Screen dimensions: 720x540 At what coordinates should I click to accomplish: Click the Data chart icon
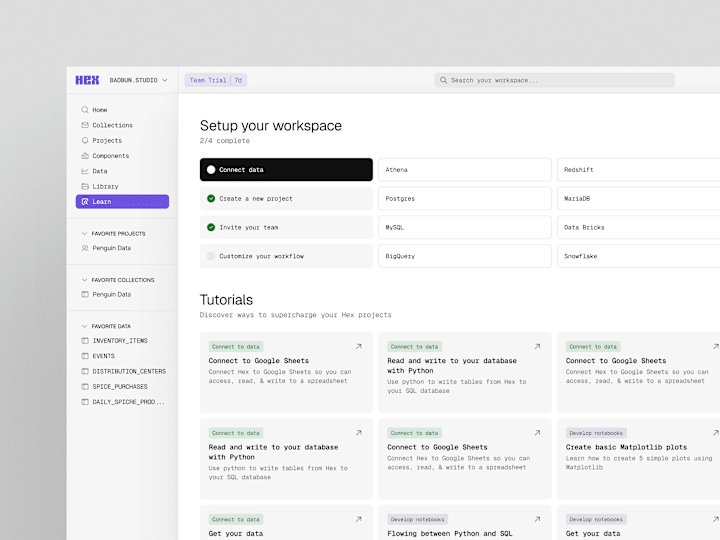(x=85, y=171)
